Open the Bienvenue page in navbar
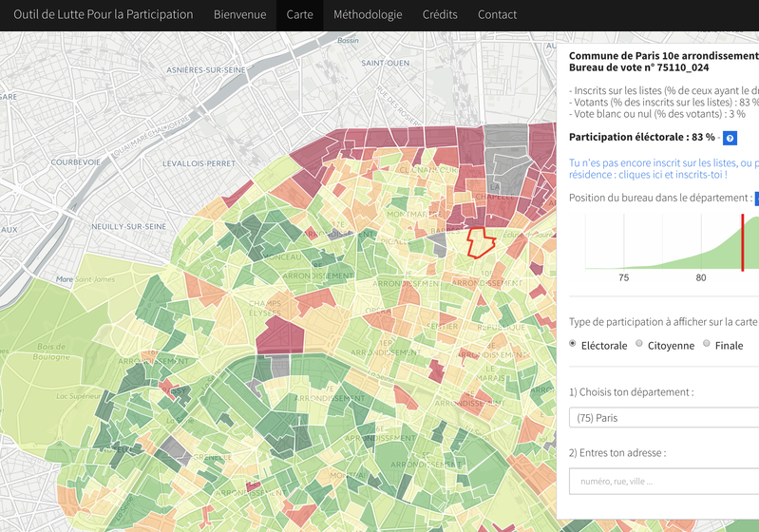Viewport: 759px width, 532px height. [239, 15]
